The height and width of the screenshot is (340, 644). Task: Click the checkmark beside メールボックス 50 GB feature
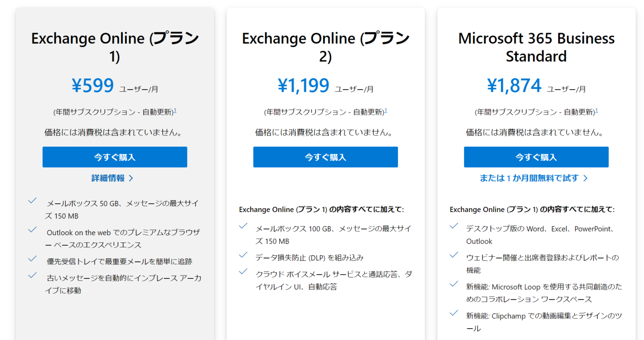pos(33,200)
